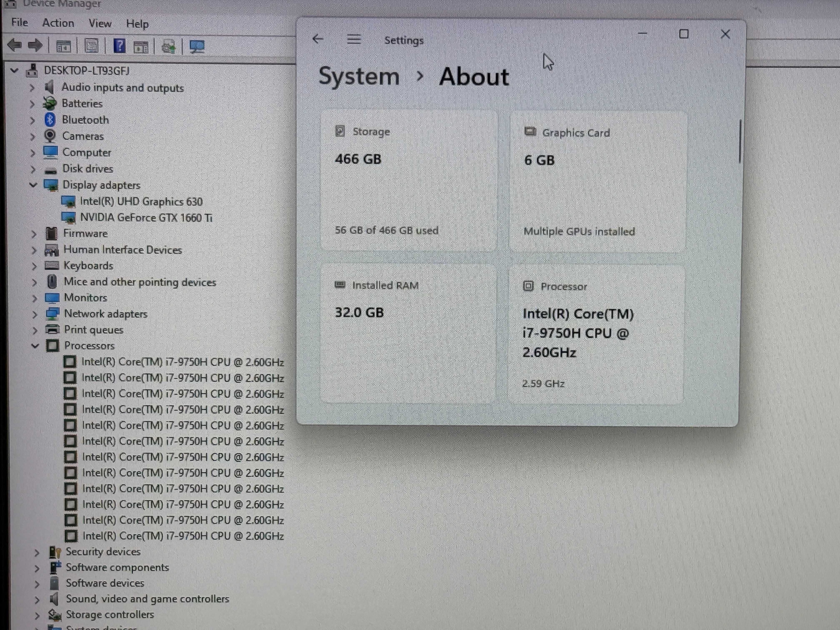Open the Storage card showing 466 GB

pyautogui.click(x=409, y=180)
